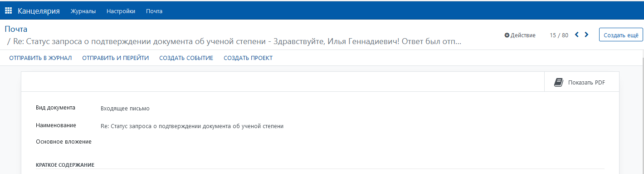The image size is (644, 174).
Task: Click ОТПРАВИТЬ И ПЕРЕЙТИ
Action: [x=115, y=58]
